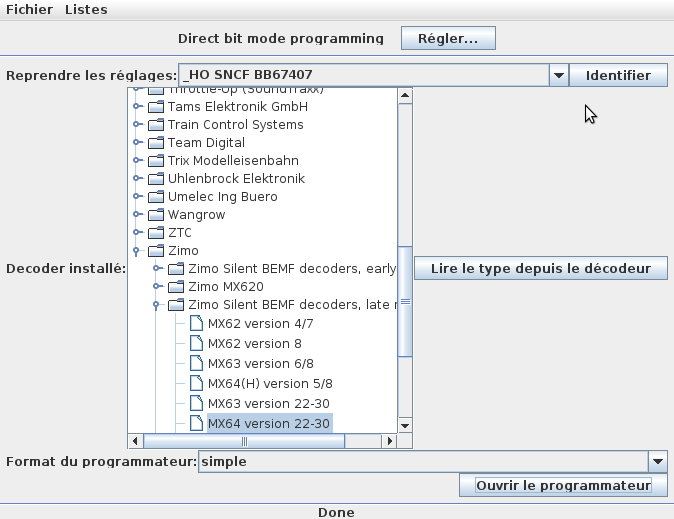Expand Zimo Silent BEMF decoders, early node

pos(157,268)
